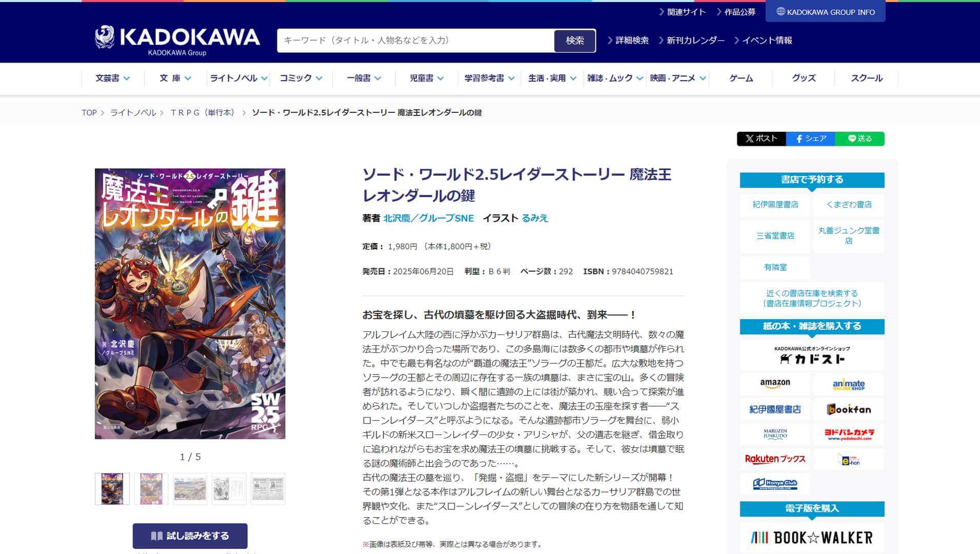980x554 pixels.
Task: Select the third cover preview thumbnail
Action: [x=190, y=489]
